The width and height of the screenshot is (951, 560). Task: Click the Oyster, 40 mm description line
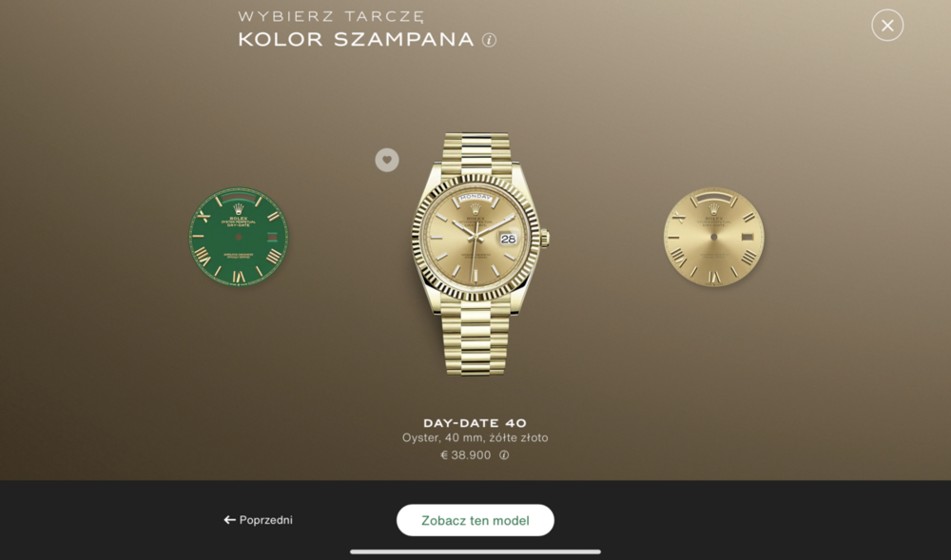pos(475,437)
